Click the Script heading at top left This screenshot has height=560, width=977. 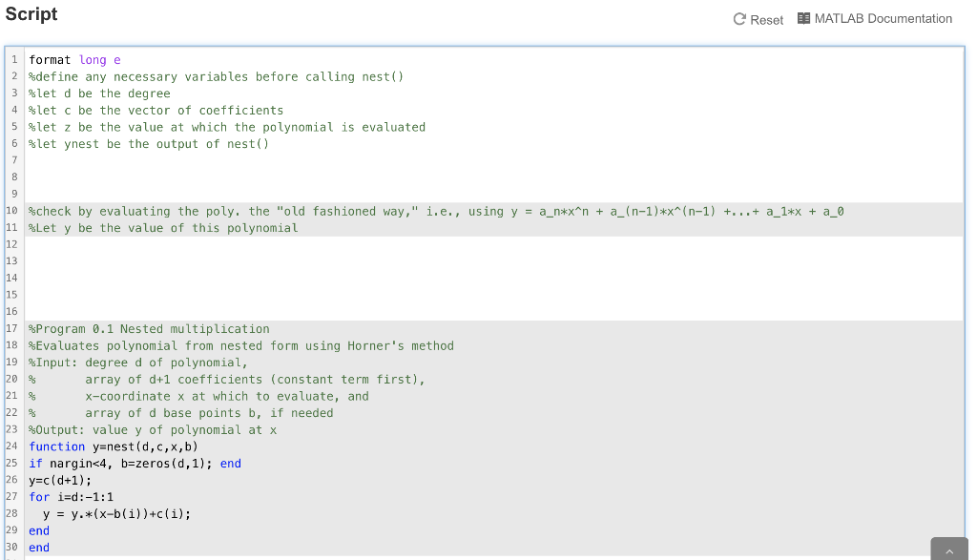31,14
